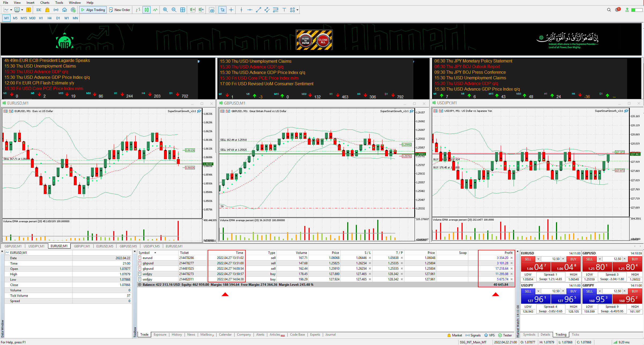The width and height of the screenshot is (644, 345).
Task: Draw a trendline with the line tool
Action: pos(258,10)
